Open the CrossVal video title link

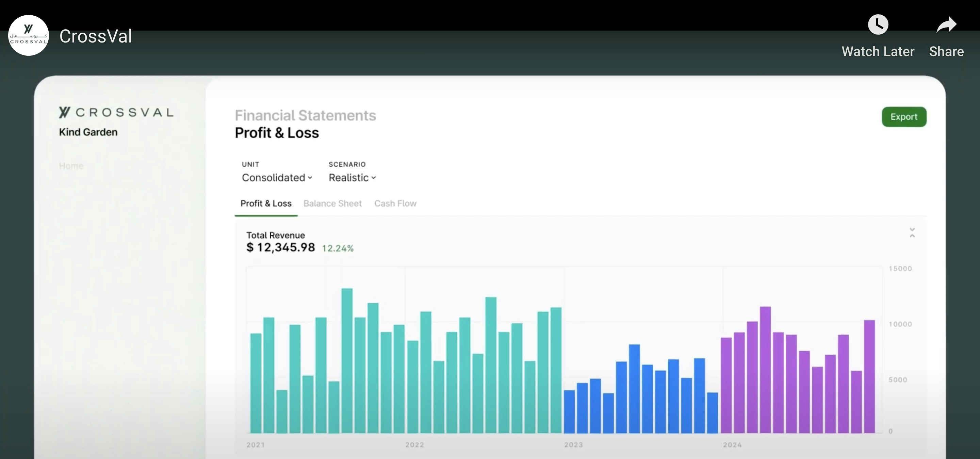coord(96,36)
